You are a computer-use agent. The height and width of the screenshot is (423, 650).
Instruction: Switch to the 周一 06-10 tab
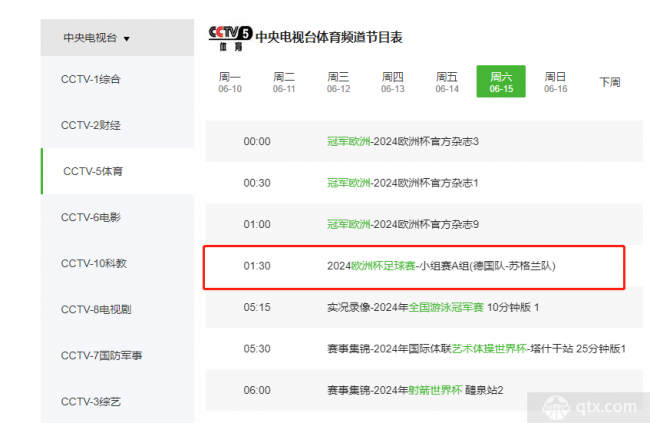pos(230,82)
